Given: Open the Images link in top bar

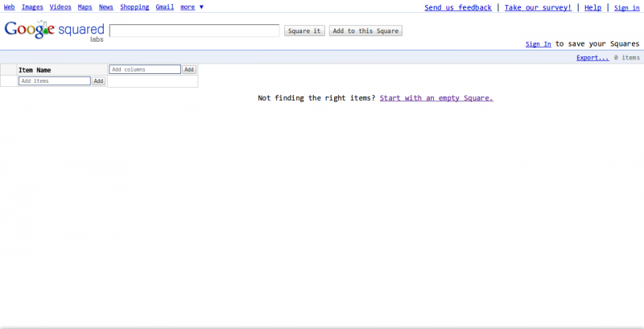Looking at the screenshot, I should click(32, 7).
